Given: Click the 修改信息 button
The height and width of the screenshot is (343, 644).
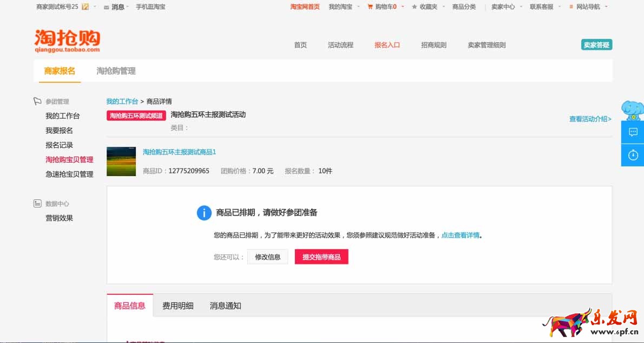Looking at the screenshot, I should pos(267,257).
